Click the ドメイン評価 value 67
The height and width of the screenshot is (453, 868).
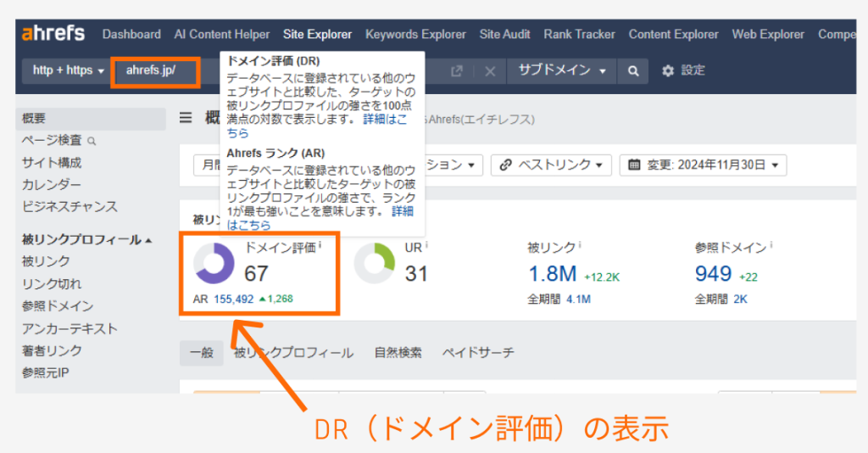pos(256,274)
